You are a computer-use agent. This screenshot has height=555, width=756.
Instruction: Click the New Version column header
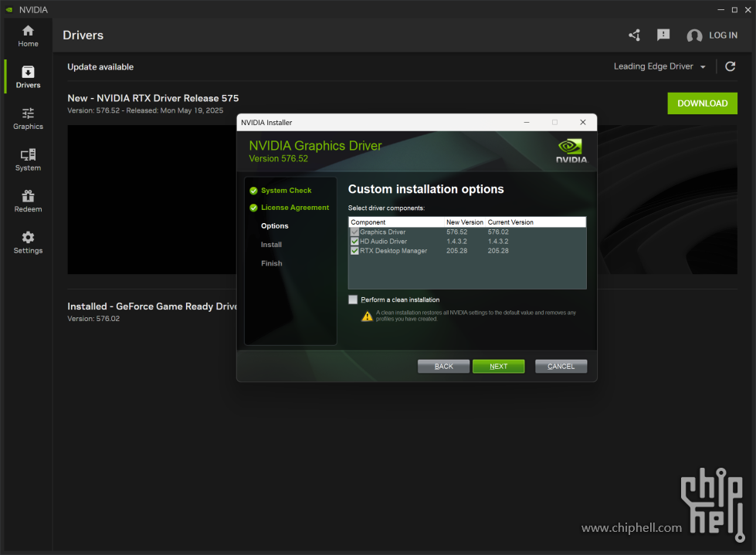[465, 222]
